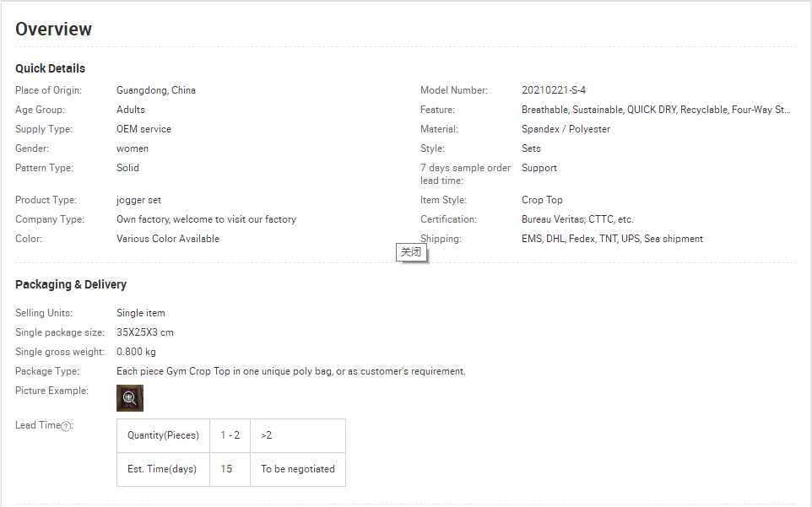Click the 'Package Type:' label
Image resolution: width=812 pixels, height=507 pixels.
pos(47,371)
